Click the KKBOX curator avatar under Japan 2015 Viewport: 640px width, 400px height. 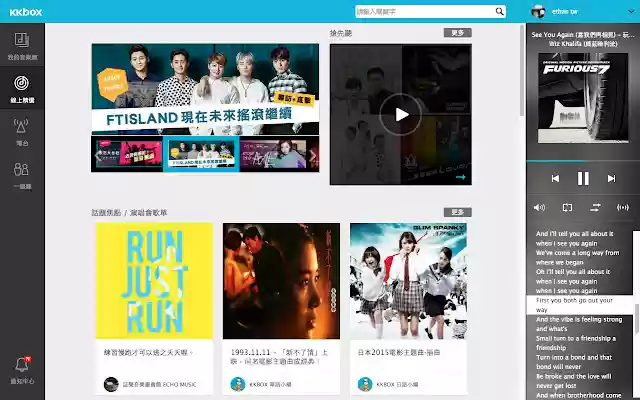[x=365, y=384]
